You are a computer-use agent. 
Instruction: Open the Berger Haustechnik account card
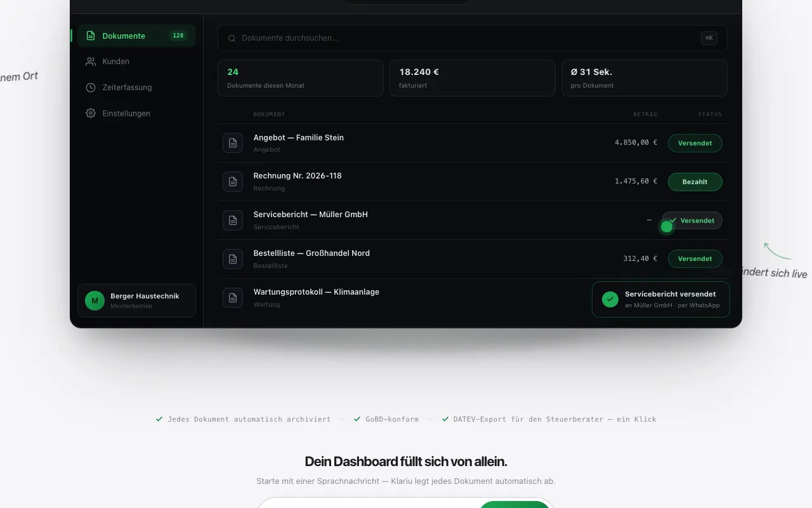point(136,300)
